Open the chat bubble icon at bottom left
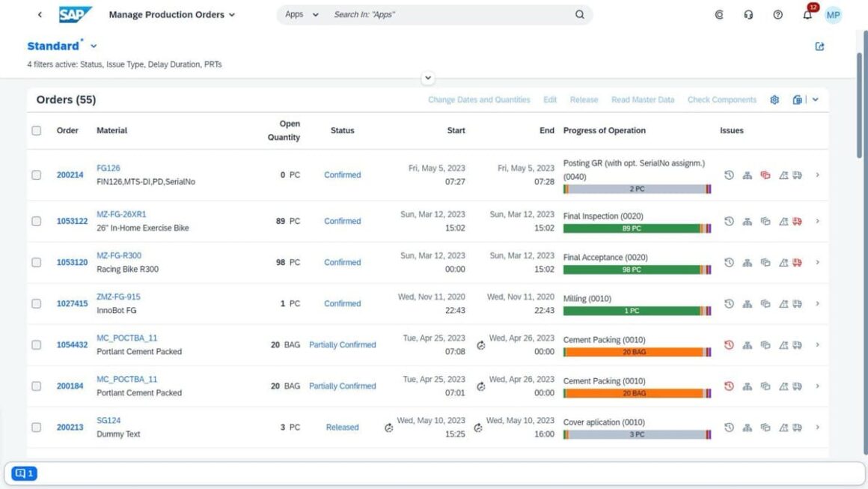868x489 pixels. 24,473
